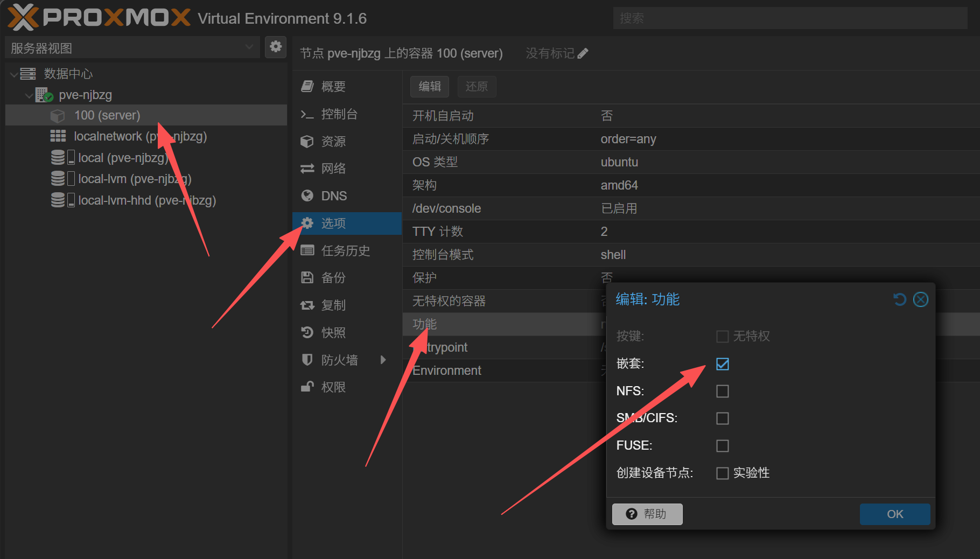Click the reset icon in the edit dialog
This screenshot has width=980, height=559.
899,299
